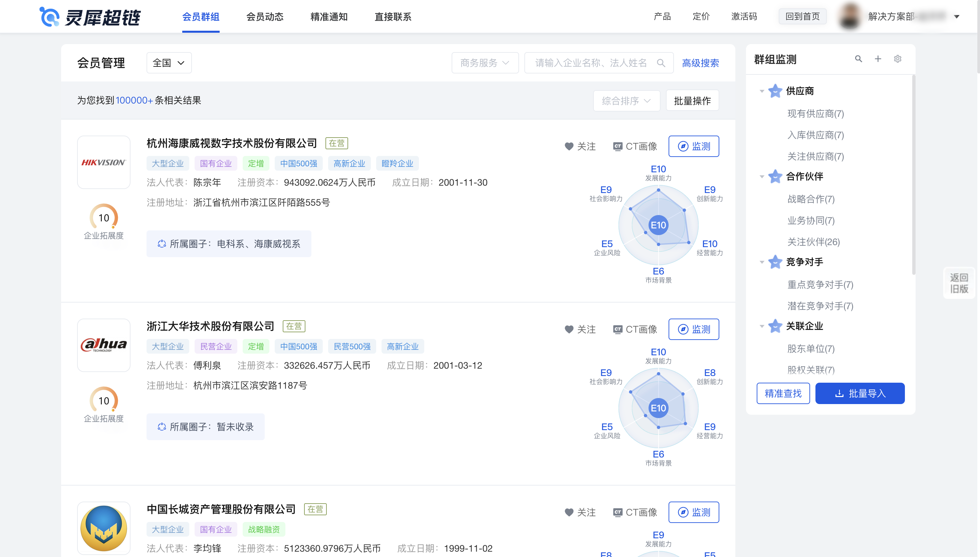980x557 pixels.
Task: Select 入库供应商(7) group
Action: click(815, 135)
